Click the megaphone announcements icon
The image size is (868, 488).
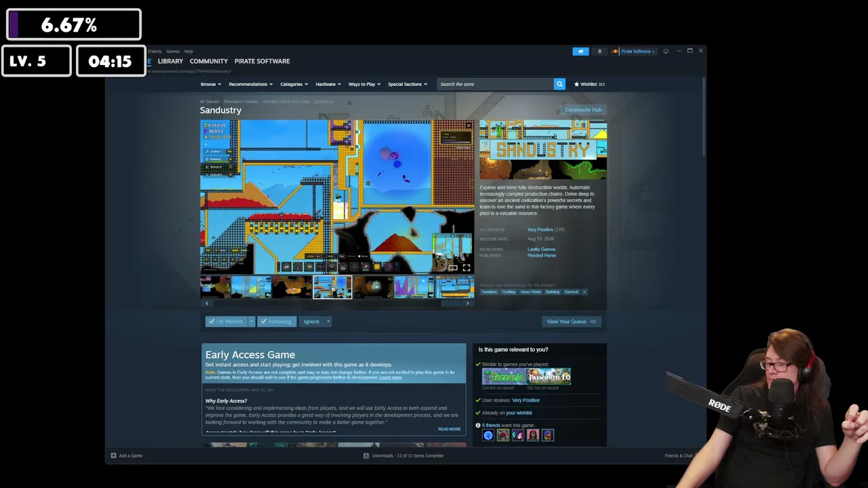click(x=580, y=52)
